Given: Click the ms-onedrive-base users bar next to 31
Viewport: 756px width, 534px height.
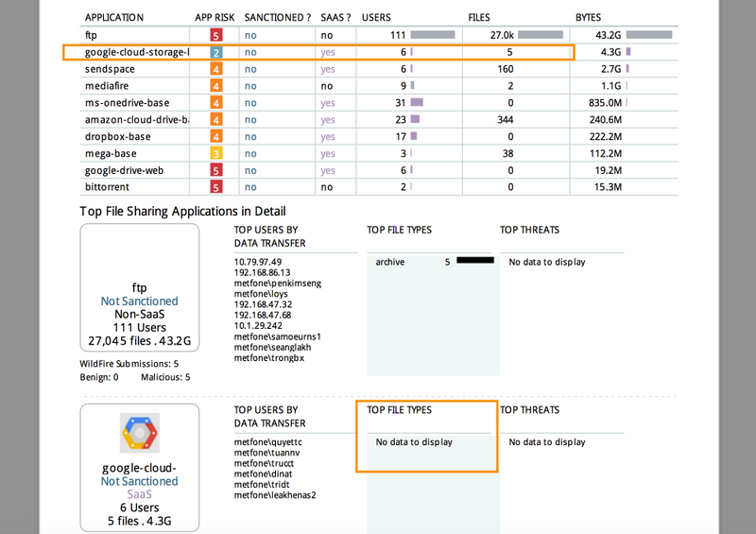Looking at the screenshot, I should 417,102.
